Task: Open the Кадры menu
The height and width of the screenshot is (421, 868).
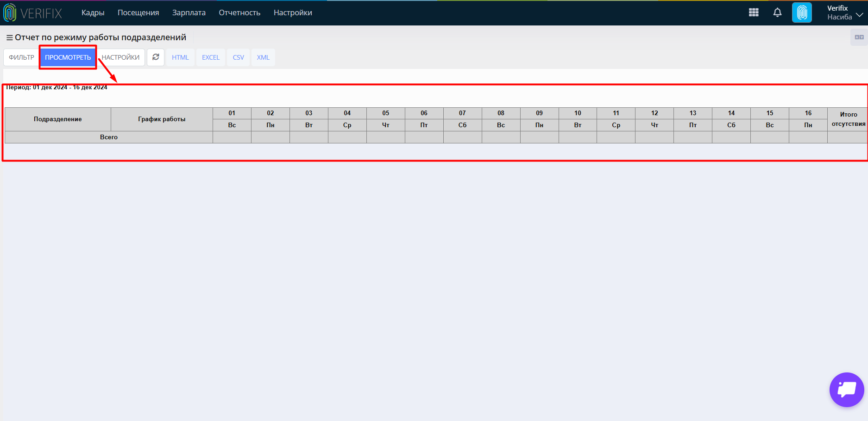Action: (93, 13)
